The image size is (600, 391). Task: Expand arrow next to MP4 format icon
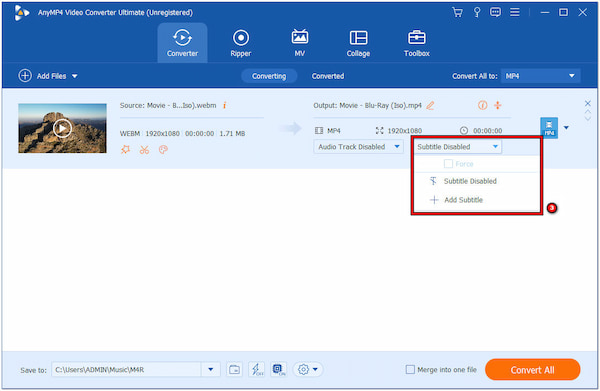(566, 127)
